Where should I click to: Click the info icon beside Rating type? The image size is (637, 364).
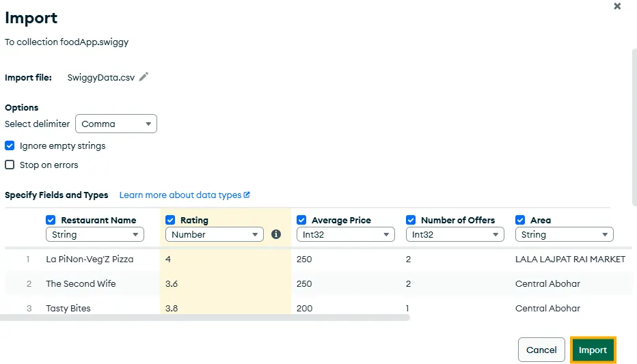pos(276,234)
